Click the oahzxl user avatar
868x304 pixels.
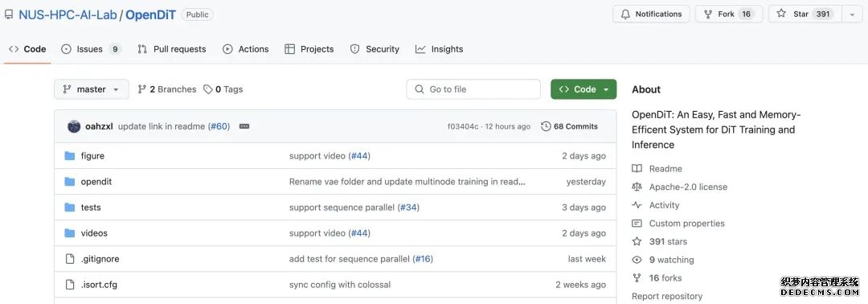tap(74, 126)
